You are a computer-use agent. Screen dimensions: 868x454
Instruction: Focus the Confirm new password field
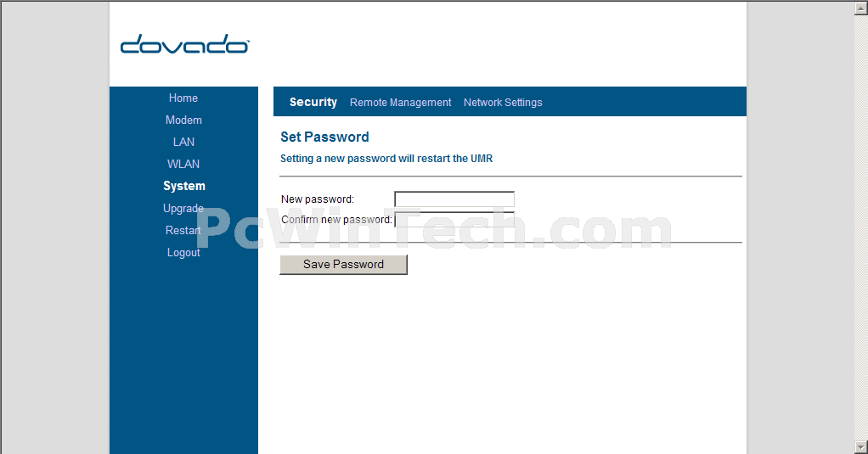[x=454, y=220]
